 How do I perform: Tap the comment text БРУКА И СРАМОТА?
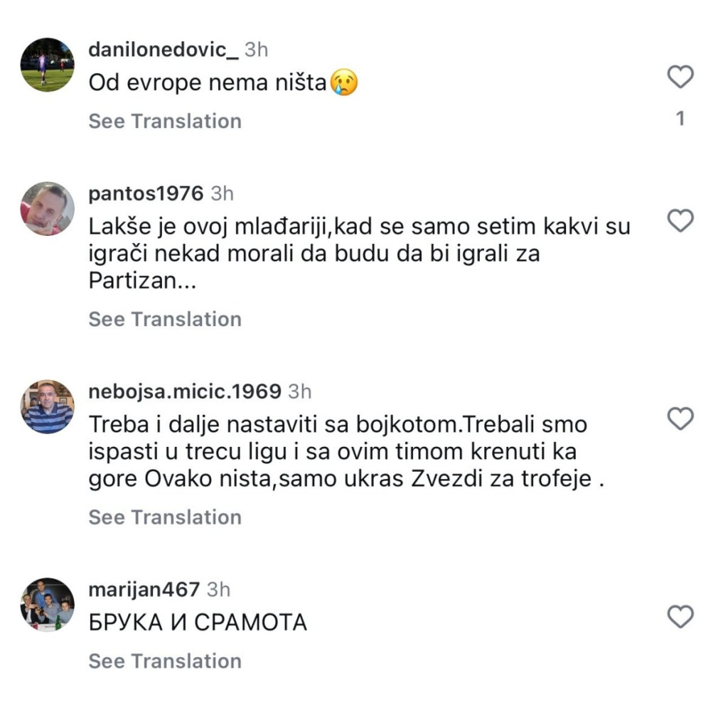coord(198,623)
